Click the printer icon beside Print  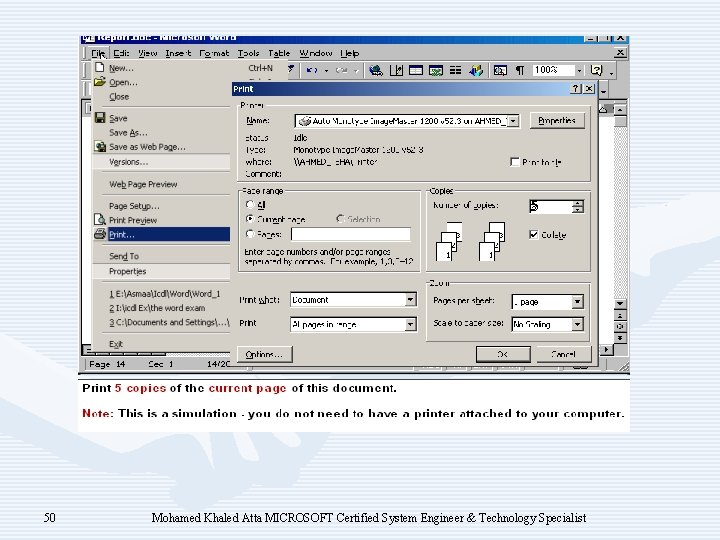[100, 234]
